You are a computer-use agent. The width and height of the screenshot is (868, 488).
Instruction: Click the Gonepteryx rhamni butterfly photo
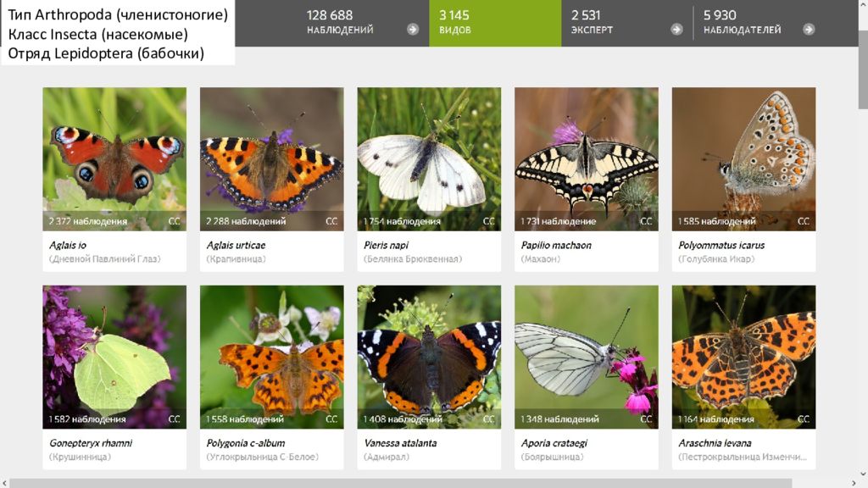point(114,357)
